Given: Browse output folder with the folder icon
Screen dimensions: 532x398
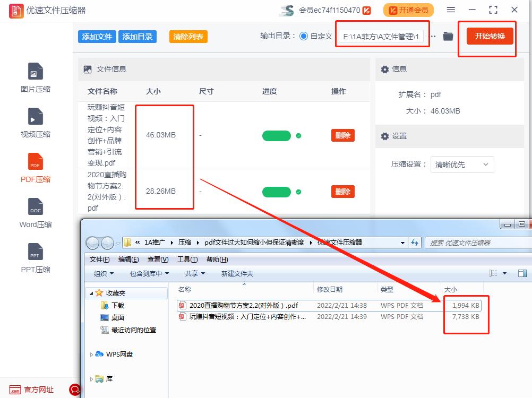Looking at the screenshot, I should [x=448, y=36].
